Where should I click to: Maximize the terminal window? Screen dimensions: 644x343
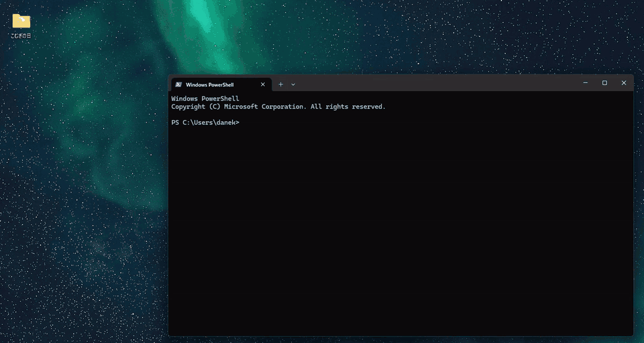click(604, 83)
